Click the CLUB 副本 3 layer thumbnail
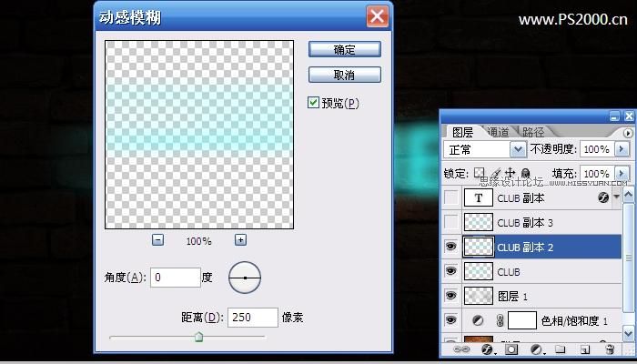637x364 pixels. 478,222
